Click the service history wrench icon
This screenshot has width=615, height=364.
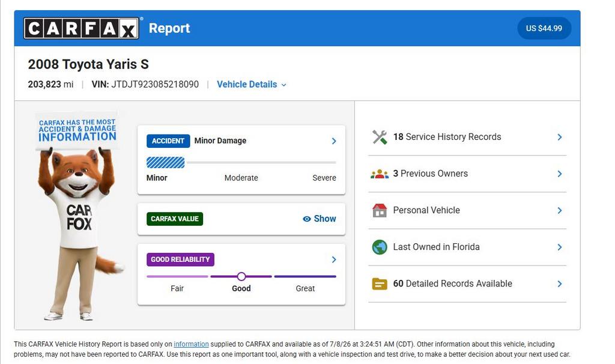[380, 137]
